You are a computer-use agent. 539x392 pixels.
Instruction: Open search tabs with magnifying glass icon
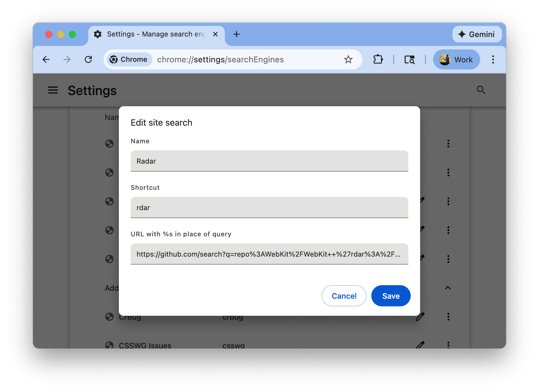(410, 59)
